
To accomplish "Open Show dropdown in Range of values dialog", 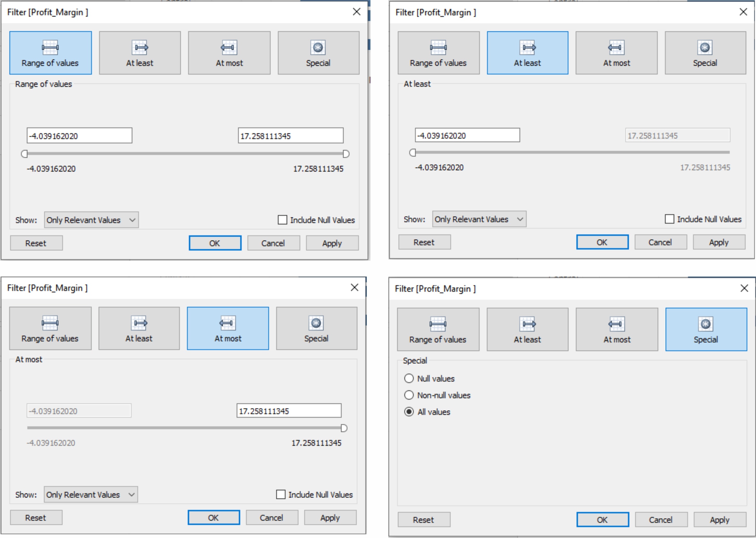I will click(x=91, y=220).
